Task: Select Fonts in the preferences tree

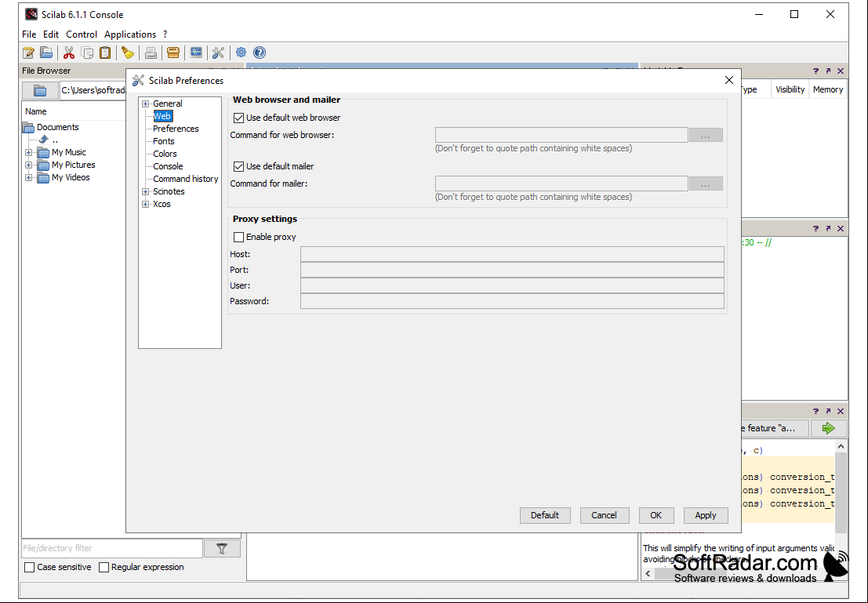Action: click(164, 141)
